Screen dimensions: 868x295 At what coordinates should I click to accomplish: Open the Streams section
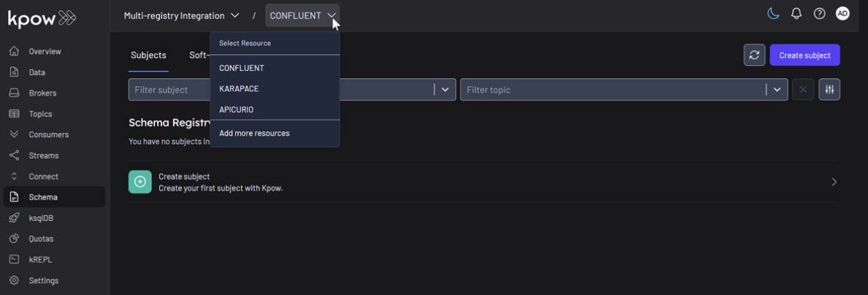coord(43,156)
